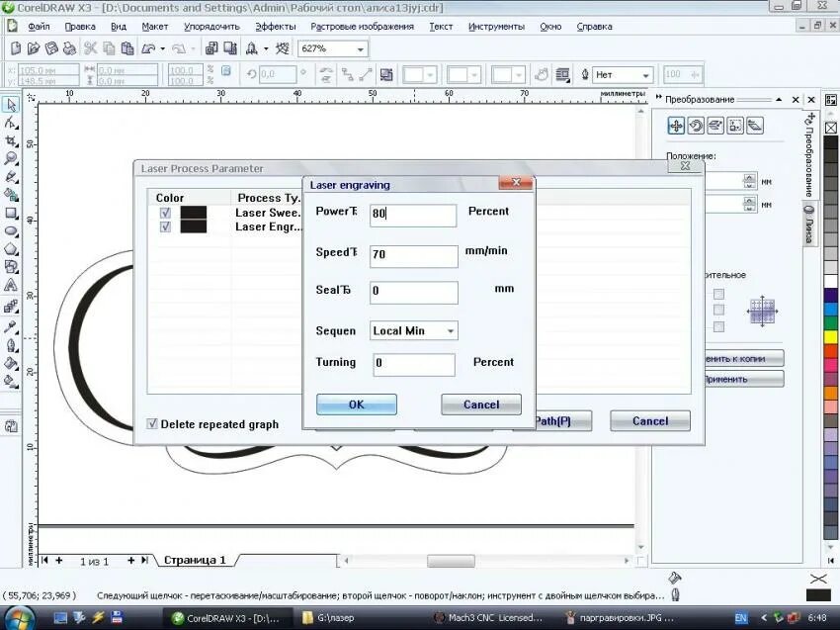840x630 pixels.
Task: Select the Interactive blend tool
Action: [11, 307]
